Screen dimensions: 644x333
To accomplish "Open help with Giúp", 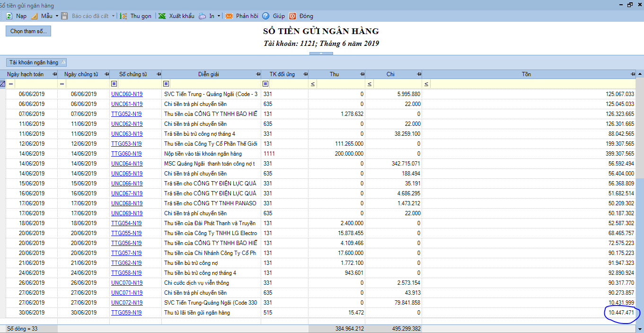I will tap(273, 16).
